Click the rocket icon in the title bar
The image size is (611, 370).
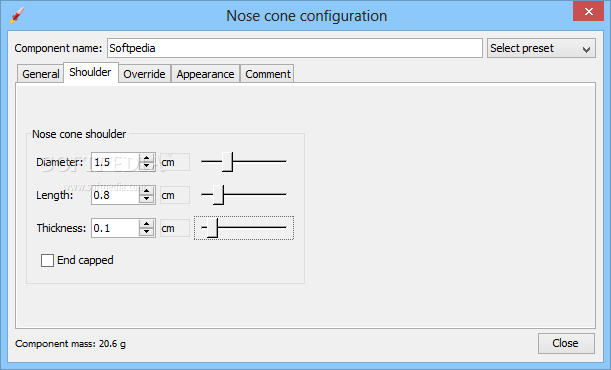(x=17, y=15)
